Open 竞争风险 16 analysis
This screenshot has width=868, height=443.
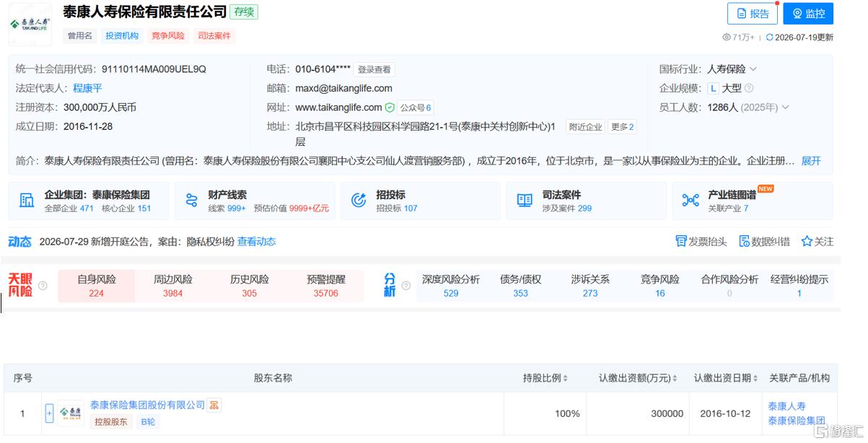[x=660, y=286]
